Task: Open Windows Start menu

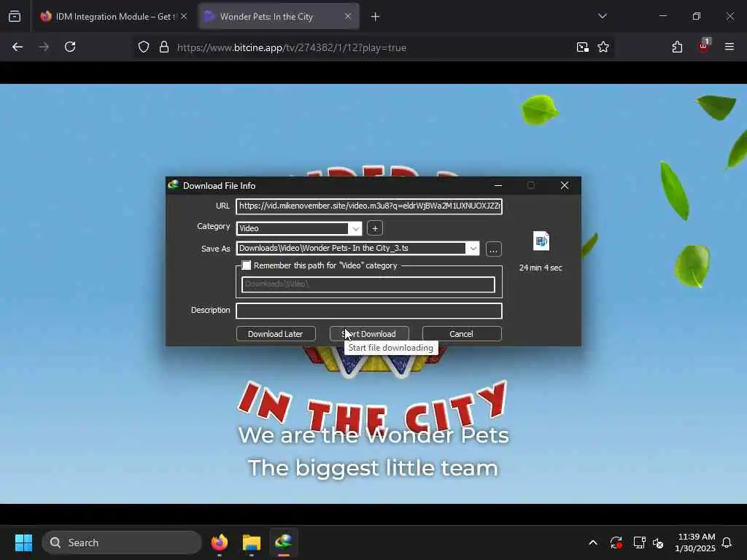Action: tap(23, 542)
